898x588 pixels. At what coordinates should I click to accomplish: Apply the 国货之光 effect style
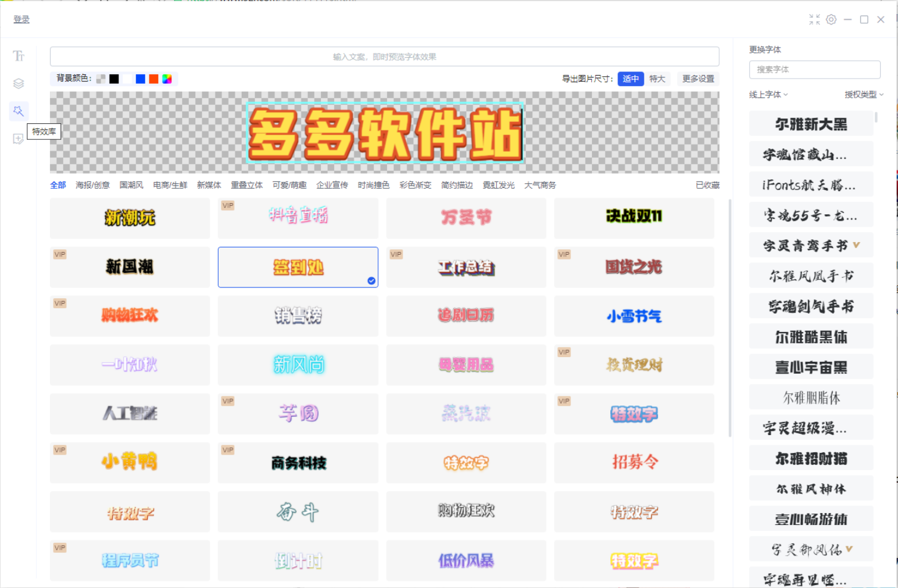click(x=634, y=267)
